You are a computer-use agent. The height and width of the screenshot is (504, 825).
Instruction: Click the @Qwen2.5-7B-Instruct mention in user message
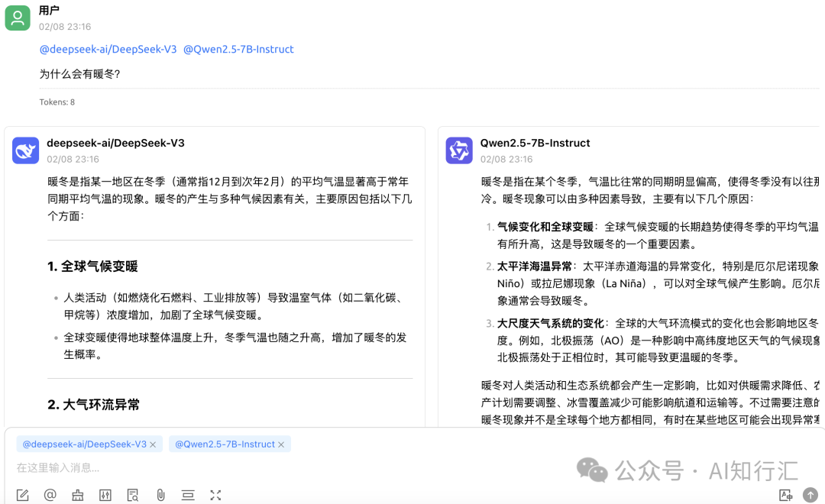point(238,49)
